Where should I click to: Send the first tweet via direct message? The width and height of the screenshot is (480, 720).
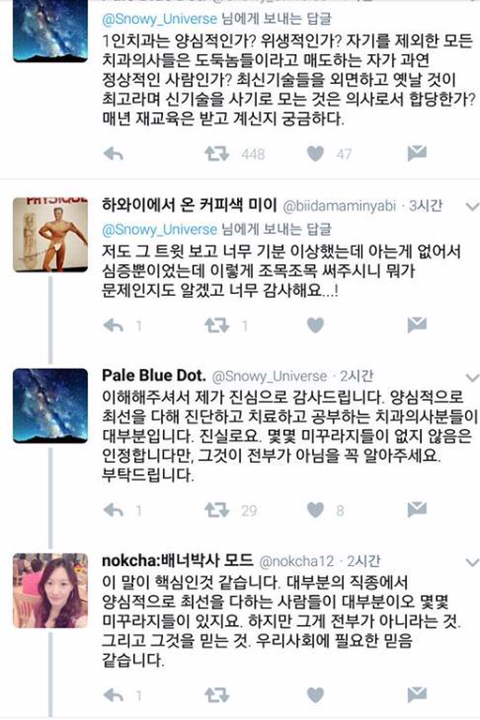tap(417, 153)
